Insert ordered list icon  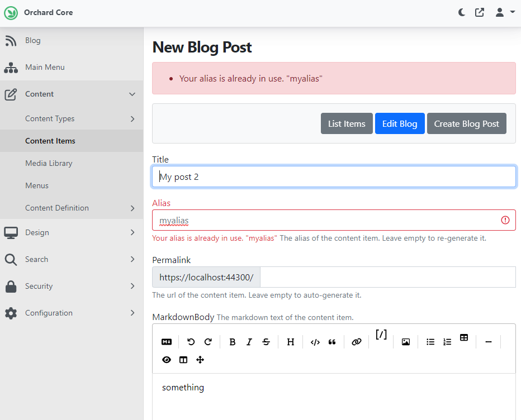(x=447, y=342)
